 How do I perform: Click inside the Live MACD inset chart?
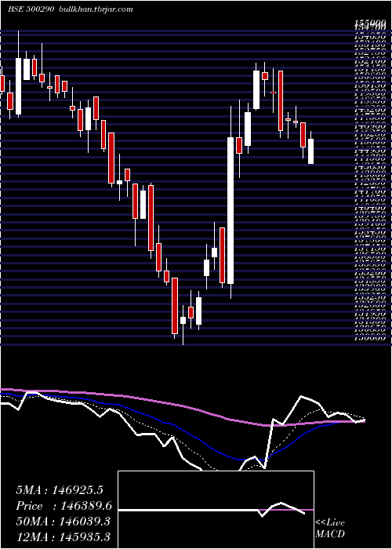(x=216, y=510)
